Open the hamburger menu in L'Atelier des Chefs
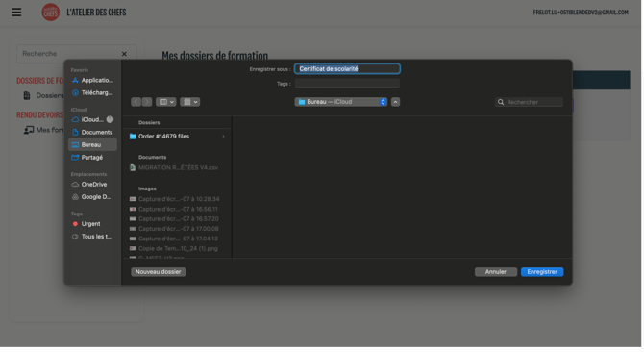The height and width of the screenshot is (352, 644). 16,13
